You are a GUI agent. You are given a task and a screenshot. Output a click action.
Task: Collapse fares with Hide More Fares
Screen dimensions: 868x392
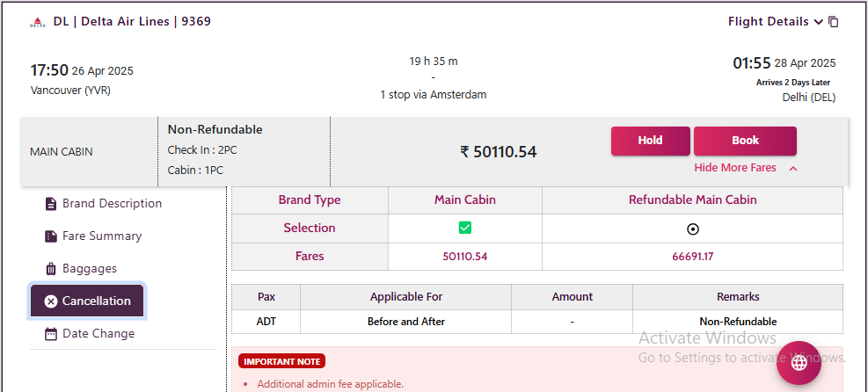pos(735,168)
